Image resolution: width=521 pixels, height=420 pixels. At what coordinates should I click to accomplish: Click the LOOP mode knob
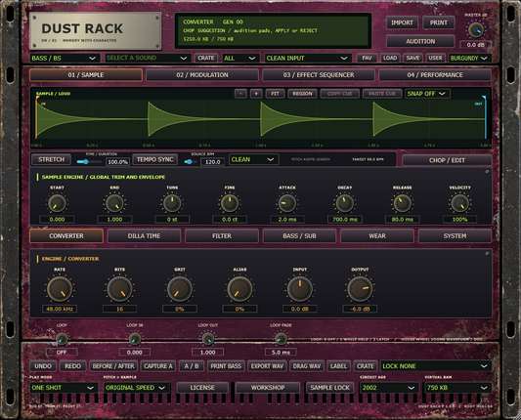point(62,339)
